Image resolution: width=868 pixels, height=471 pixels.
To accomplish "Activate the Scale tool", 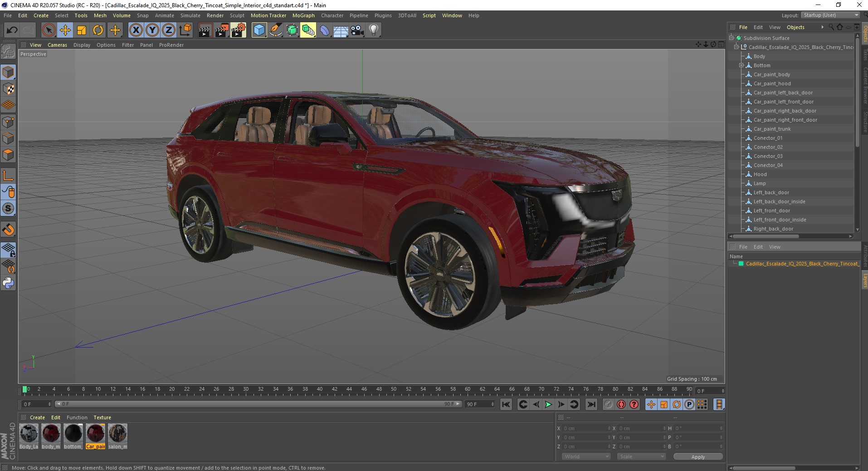I will [x=82, y=30].
